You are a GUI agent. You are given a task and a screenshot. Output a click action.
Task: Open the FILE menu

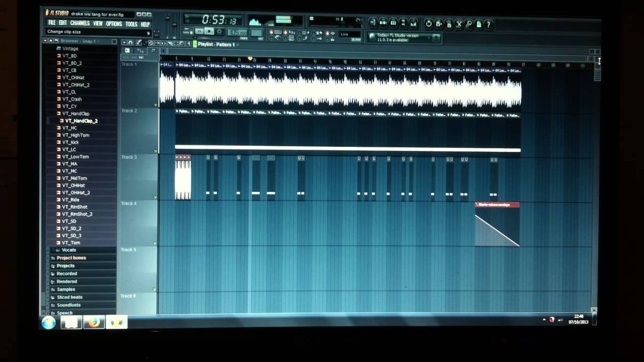tap(52, 24)
